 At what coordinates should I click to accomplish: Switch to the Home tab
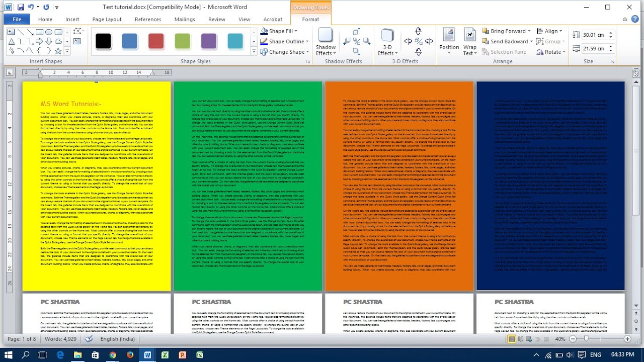pyautogui.click(x=45, y=19)
